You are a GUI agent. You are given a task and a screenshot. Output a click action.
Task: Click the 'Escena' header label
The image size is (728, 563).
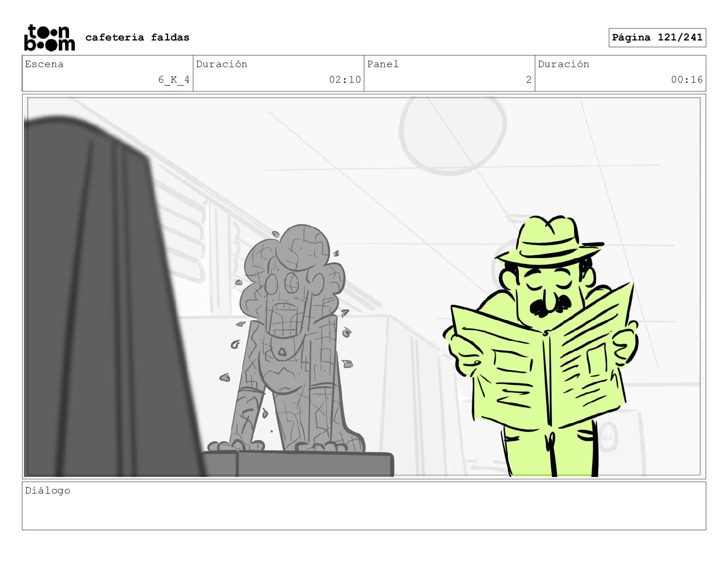(x=44, y=64)
